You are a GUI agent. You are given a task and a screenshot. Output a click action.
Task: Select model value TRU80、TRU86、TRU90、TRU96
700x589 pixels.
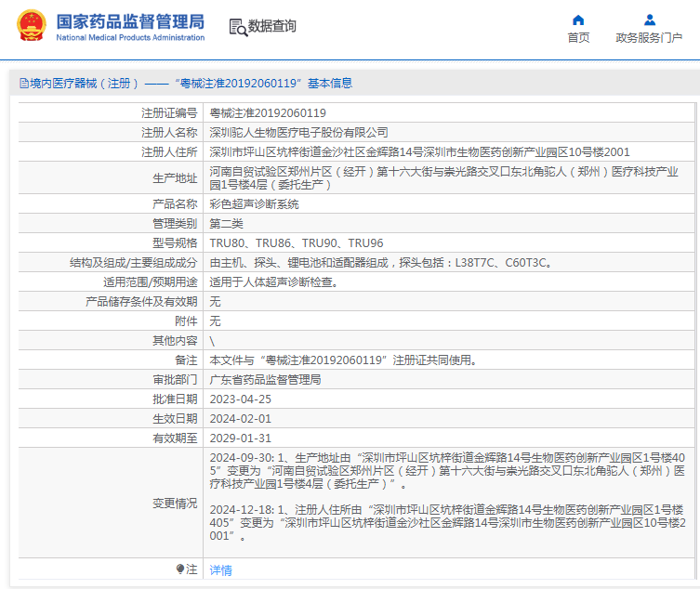(297, 243)
